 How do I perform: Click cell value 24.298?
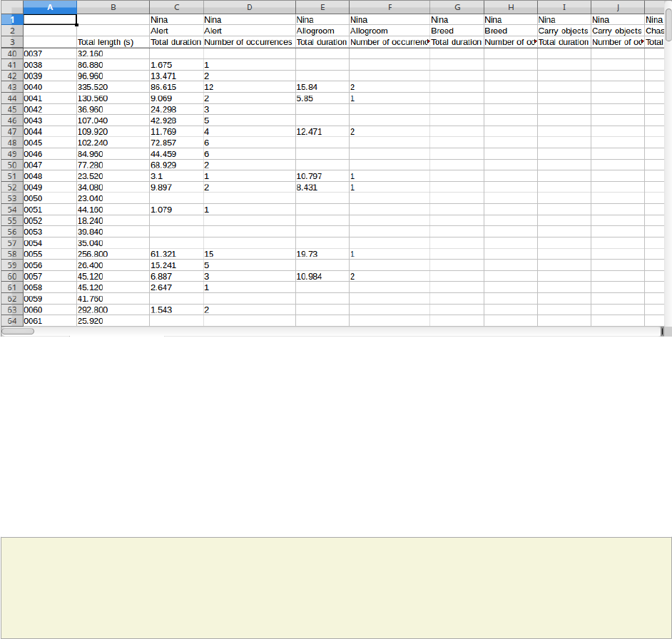177,109
